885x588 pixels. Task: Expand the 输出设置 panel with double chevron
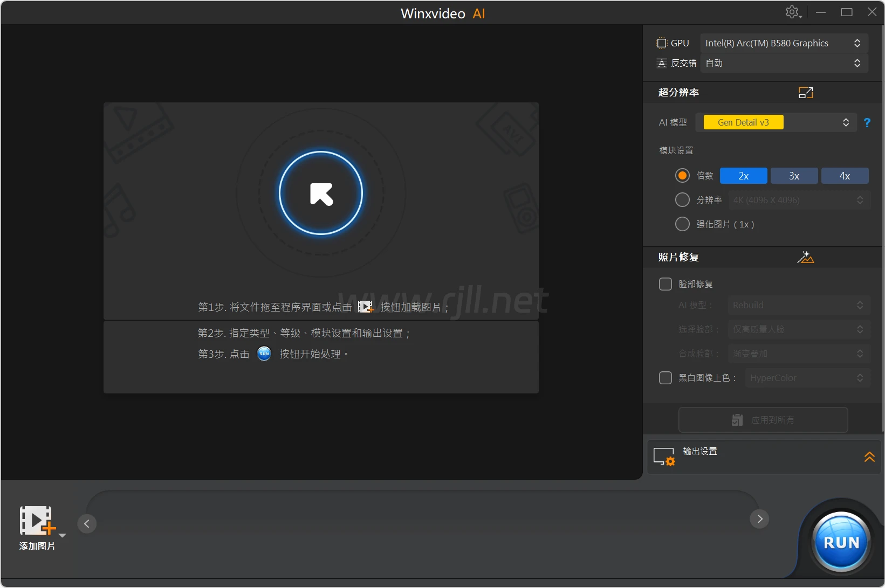point(869,457)
